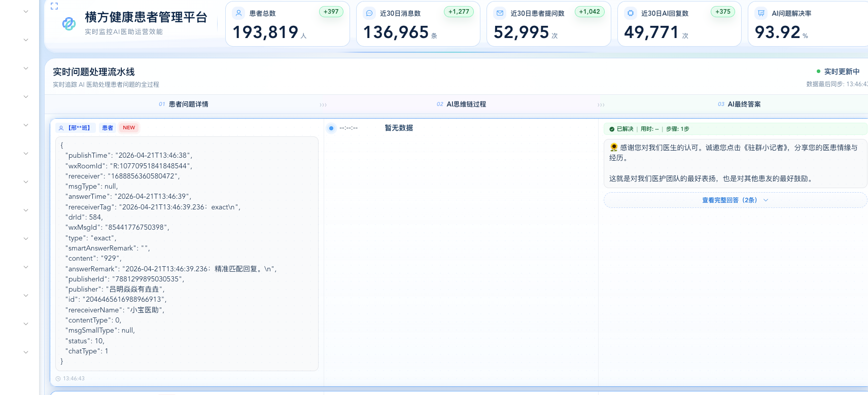Image resolution: width=868 pixels, height=395 pixels.
Task: Toggle the green 实时更新中 status indicator
Action: [818, 71]
